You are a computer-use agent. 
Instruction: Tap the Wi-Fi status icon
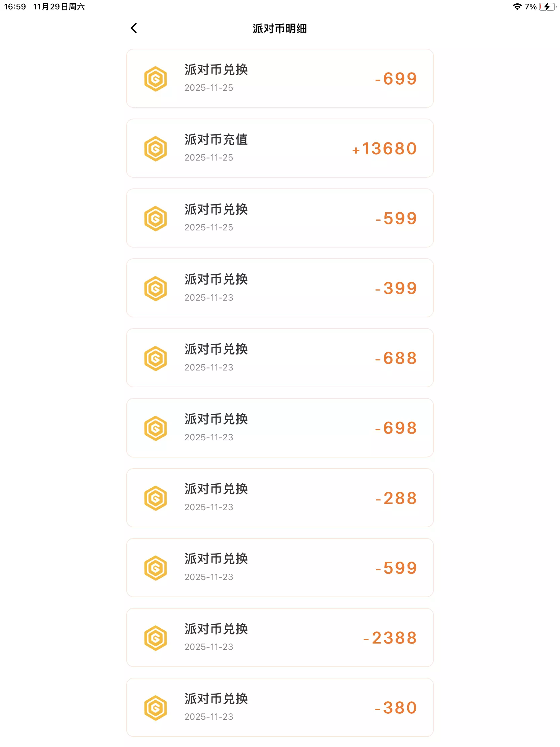pos(517,7)
